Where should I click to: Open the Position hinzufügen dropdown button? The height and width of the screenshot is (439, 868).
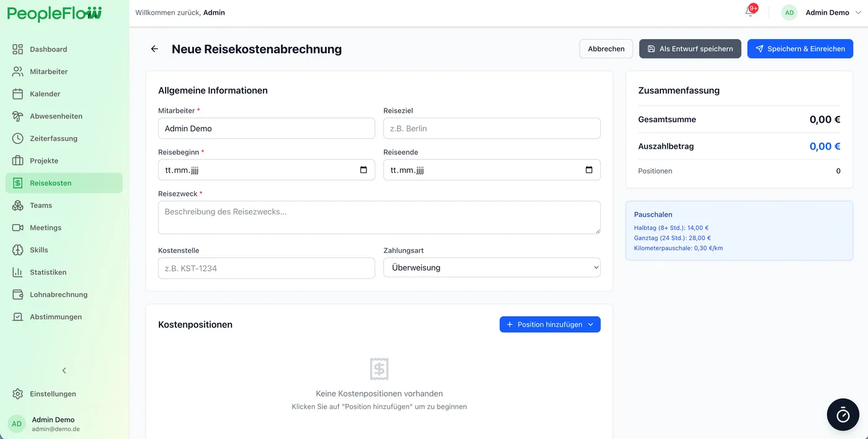tap(550, 324)
